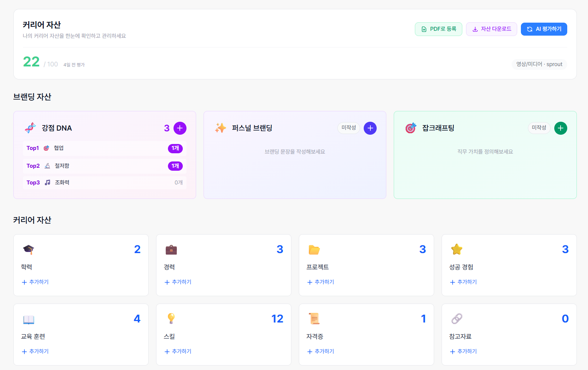Click the folder 프로젝트 icon
This screenshot has width=588, height=370.
click(x=314, y=249)
